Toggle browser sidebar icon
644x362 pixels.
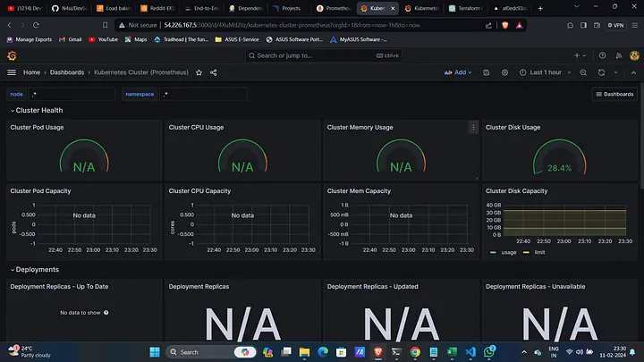point(583,25)
